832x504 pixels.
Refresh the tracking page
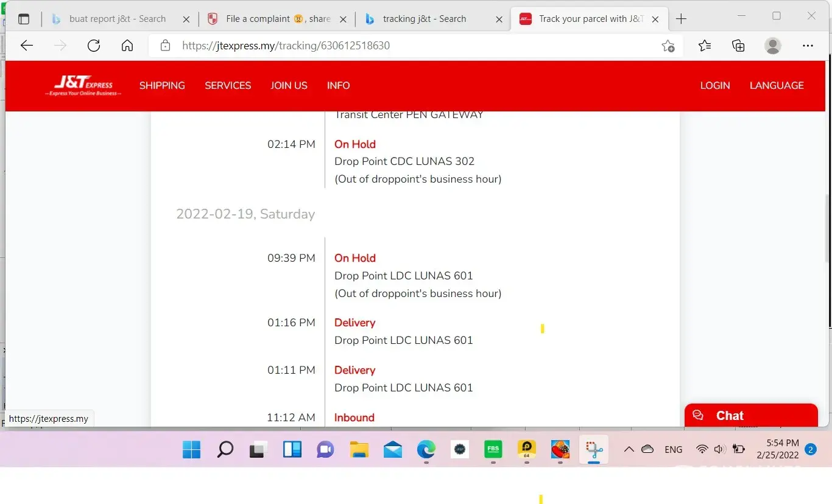point(93,46)
